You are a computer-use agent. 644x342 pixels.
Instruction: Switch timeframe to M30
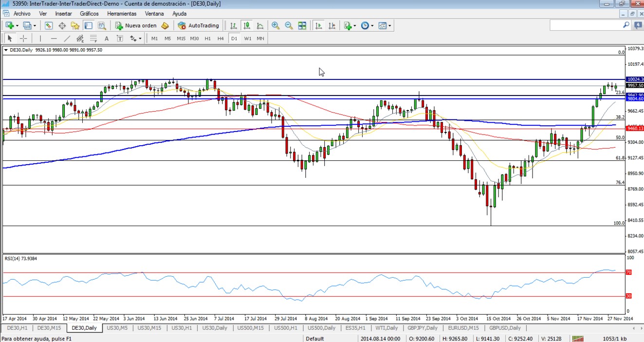[194, 38]
